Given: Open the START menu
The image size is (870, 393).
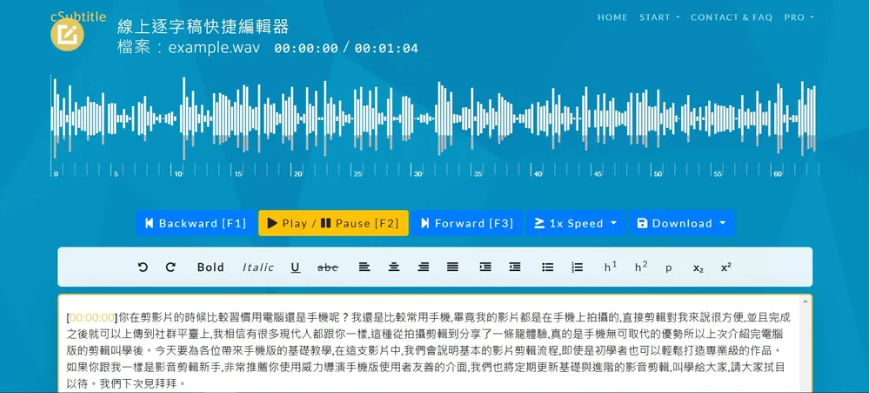Looking at the screenshot, I should (659, 17).
